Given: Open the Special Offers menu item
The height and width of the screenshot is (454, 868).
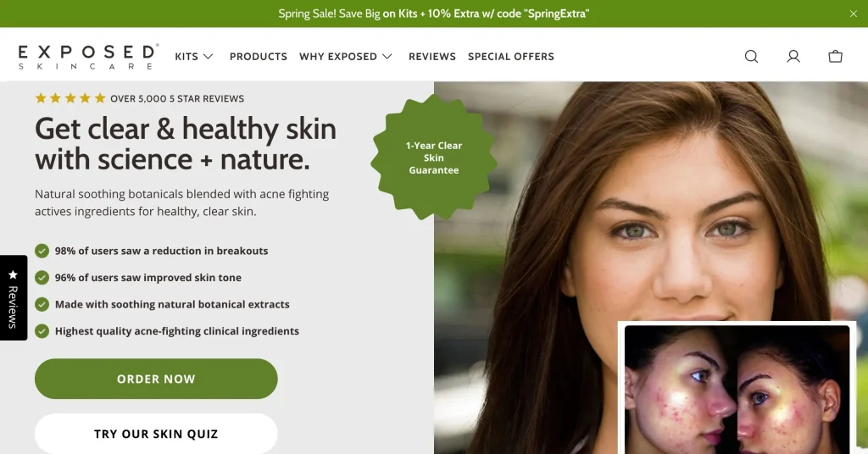Looking at the screenshot, I should tap(511, 57).
